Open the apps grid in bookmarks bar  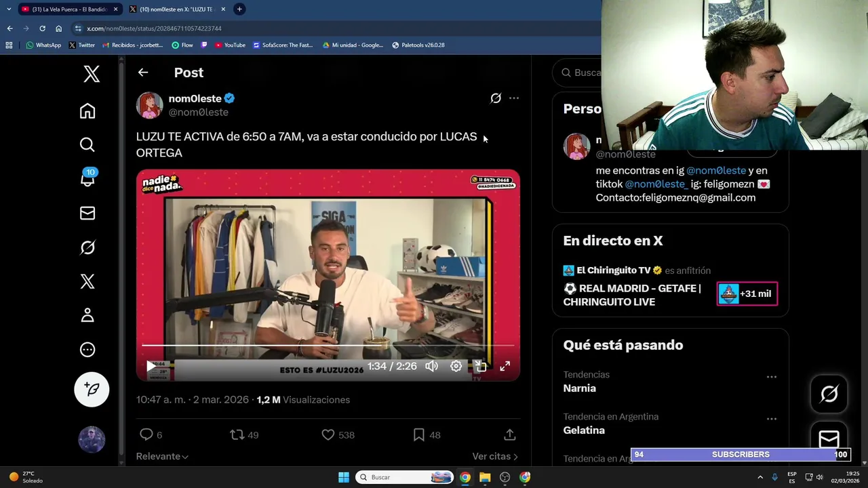[x=9, y=45]
